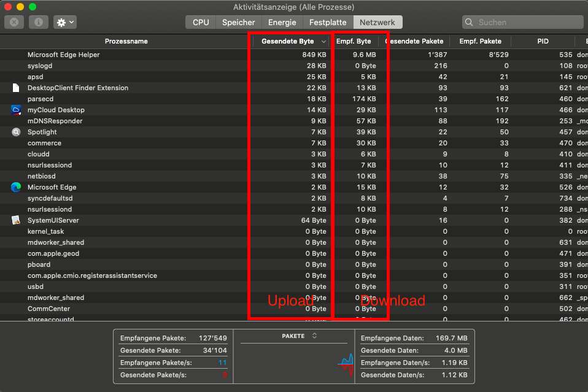Click the myCloud Desktop icon
This screenshot has height=392, width=588.
(16, 110)
